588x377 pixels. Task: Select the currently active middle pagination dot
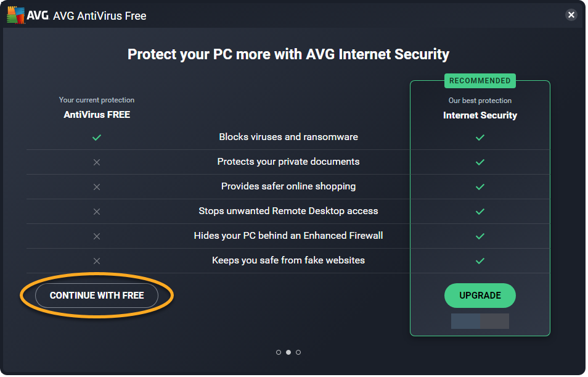click(288, 352)
